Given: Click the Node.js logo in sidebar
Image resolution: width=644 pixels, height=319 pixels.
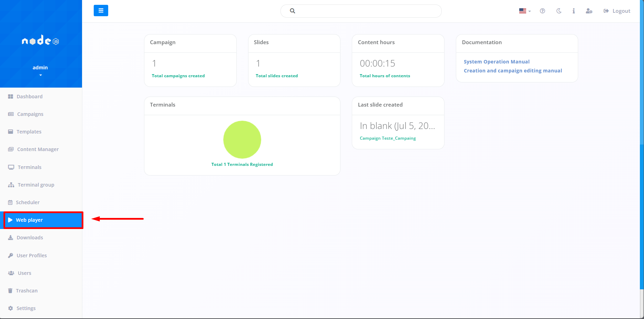Looking at the screenshot, I should 40,41.
